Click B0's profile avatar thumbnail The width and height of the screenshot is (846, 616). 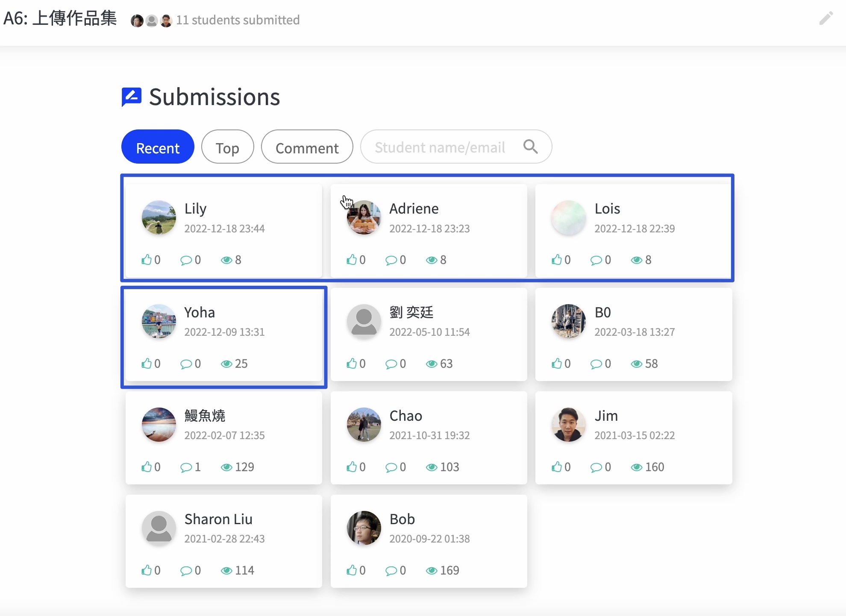point(568,321)
